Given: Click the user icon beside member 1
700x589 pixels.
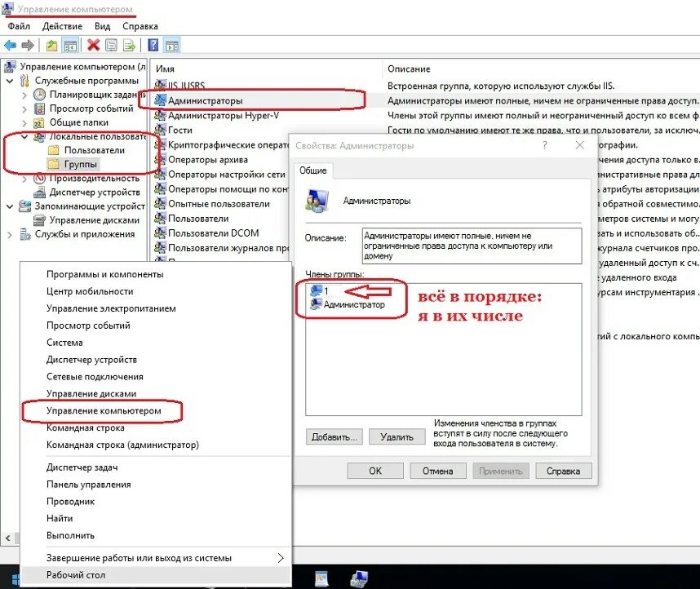Looking at the screenshot, I should pos(316,290).
